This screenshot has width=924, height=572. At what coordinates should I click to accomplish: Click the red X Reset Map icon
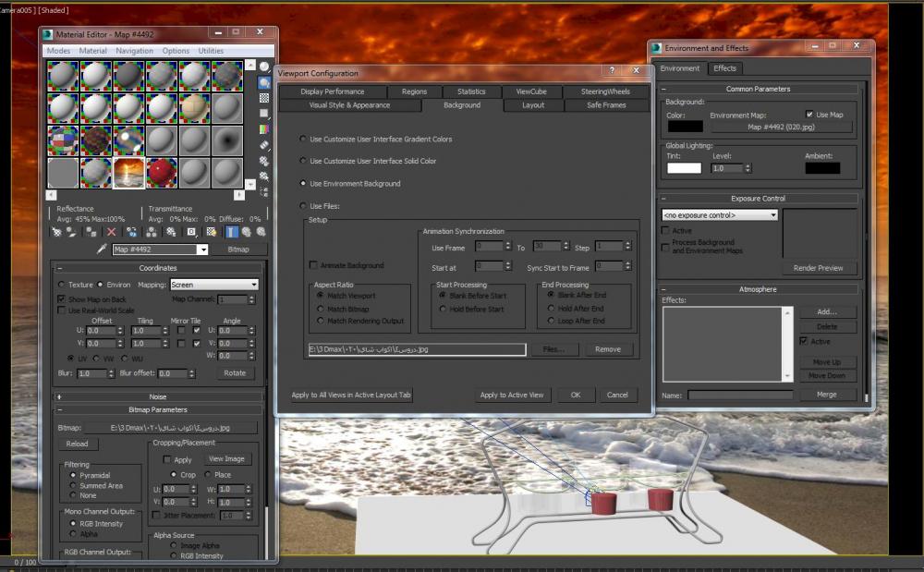112,232
